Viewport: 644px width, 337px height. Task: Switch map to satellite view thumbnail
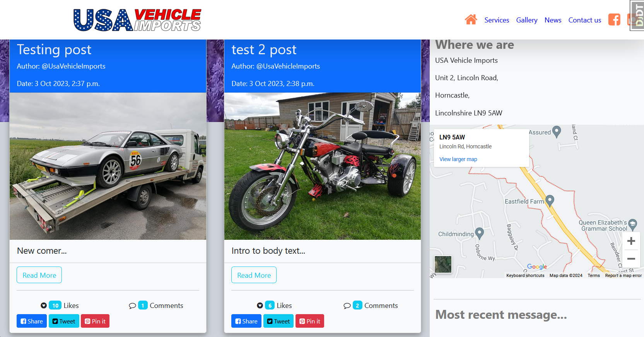coord(443,265)
